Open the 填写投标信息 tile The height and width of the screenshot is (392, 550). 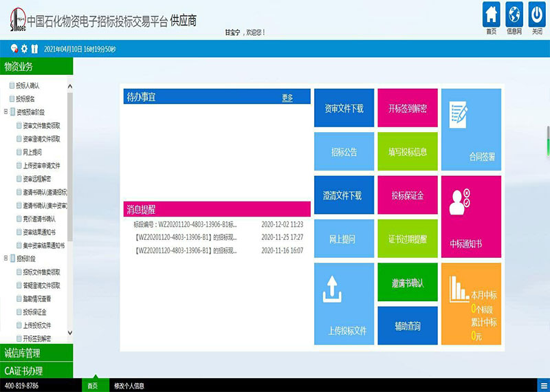[408, 151]
